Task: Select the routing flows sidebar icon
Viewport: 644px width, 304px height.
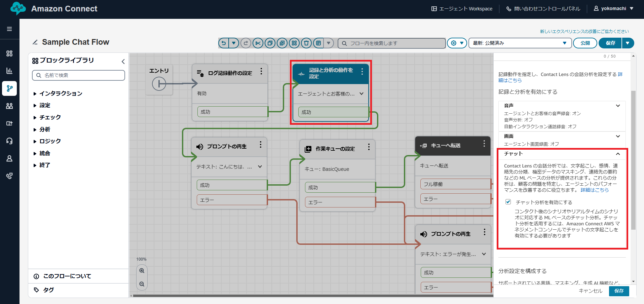Action: click(x=9, y=88)
